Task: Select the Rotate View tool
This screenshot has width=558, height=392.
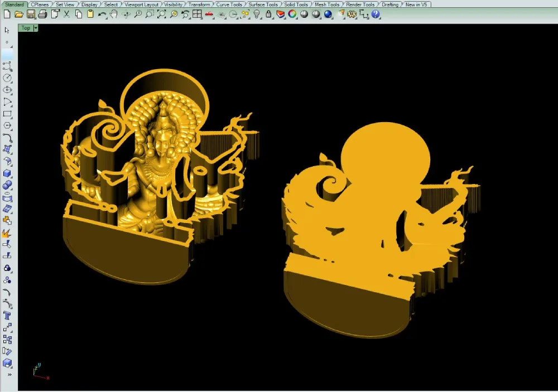Action: [126, 14]
